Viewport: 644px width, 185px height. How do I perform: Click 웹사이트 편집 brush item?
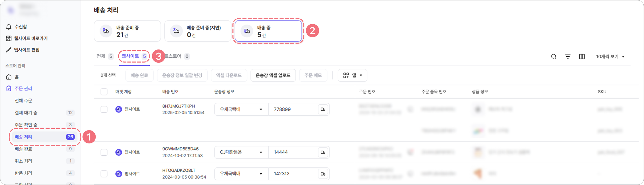23,50
